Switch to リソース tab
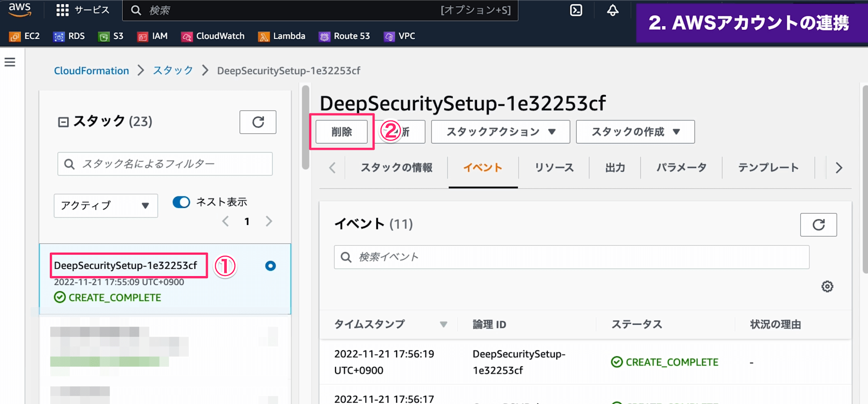 tap(554, 168)
